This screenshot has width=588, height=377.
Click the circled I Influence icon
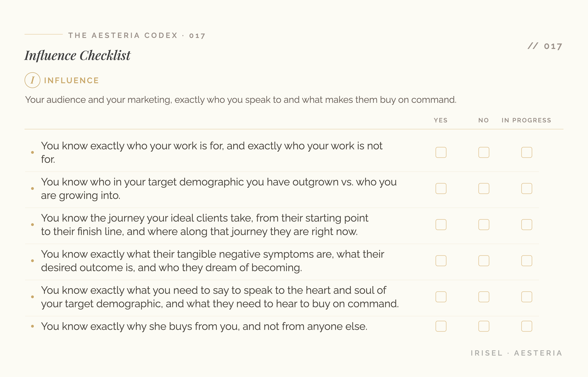click(32, 80)
